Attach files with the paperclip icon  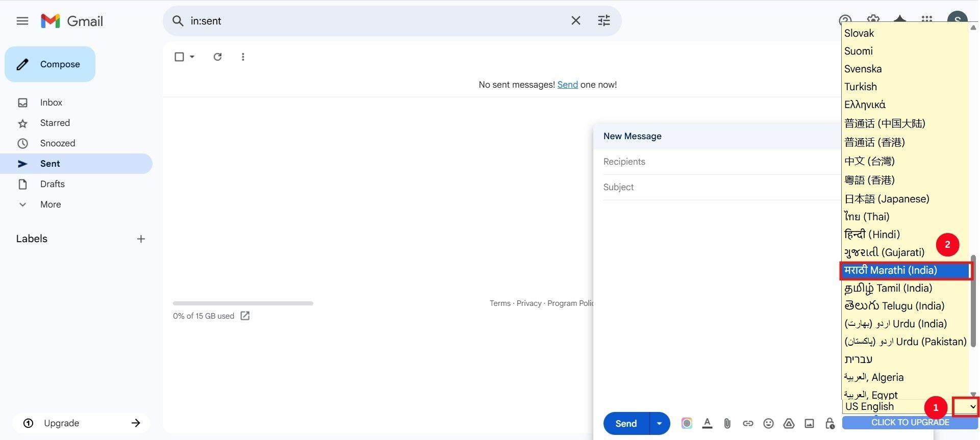tap(727, 423)
